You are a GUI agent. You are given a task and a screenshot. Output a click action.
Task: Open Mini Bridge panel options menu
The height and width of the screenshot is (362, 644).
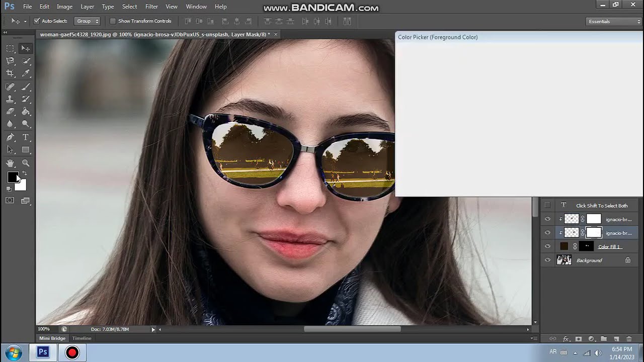pos(534,338)
